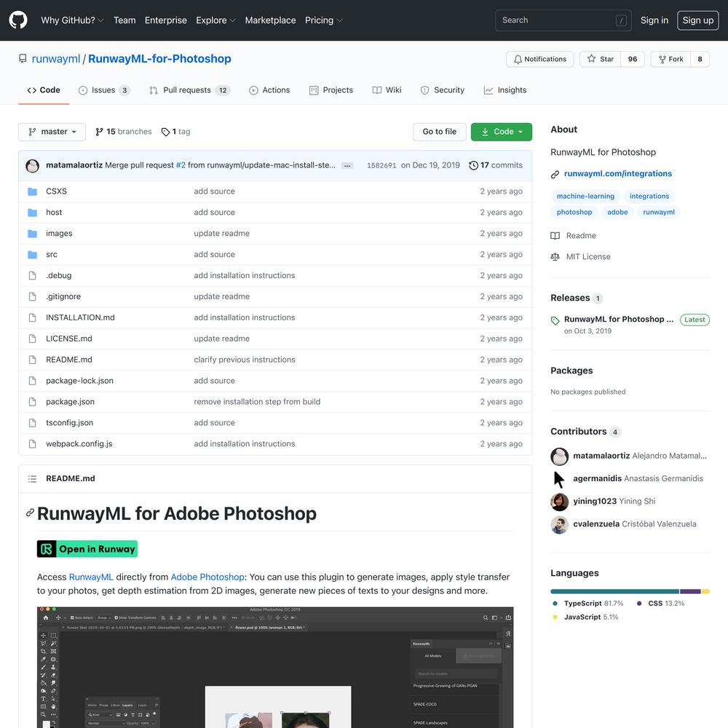Screen dimensions: 728x728
Task: Click the Contributors heading link
Action: (x=579, y=432)
